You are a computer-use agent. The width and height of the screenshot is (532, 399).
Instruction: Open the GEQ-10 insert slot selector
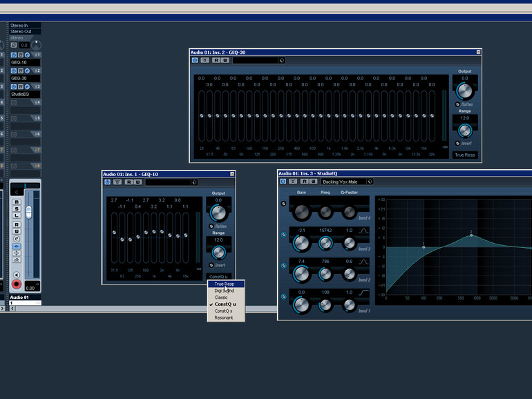click(x=25, y=62)
